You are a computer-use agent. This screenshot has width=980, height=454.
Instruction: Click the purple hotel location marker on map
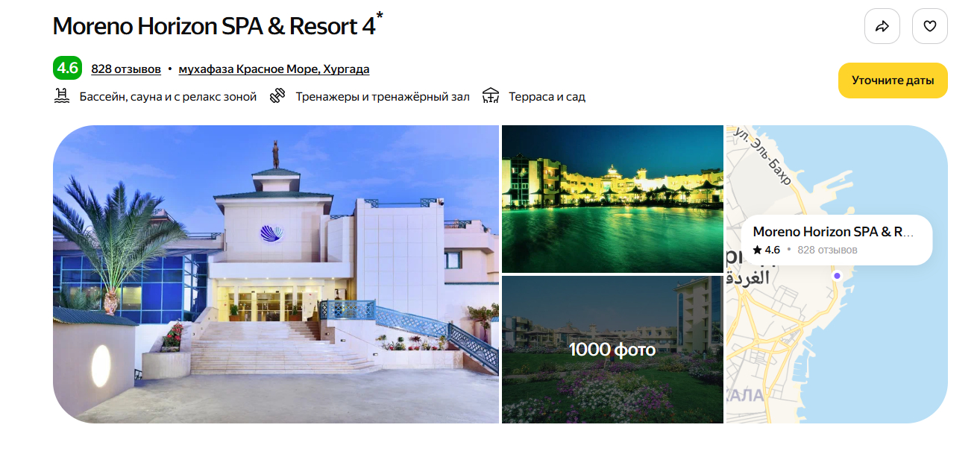pyautogui.click(x=837, y=276)
